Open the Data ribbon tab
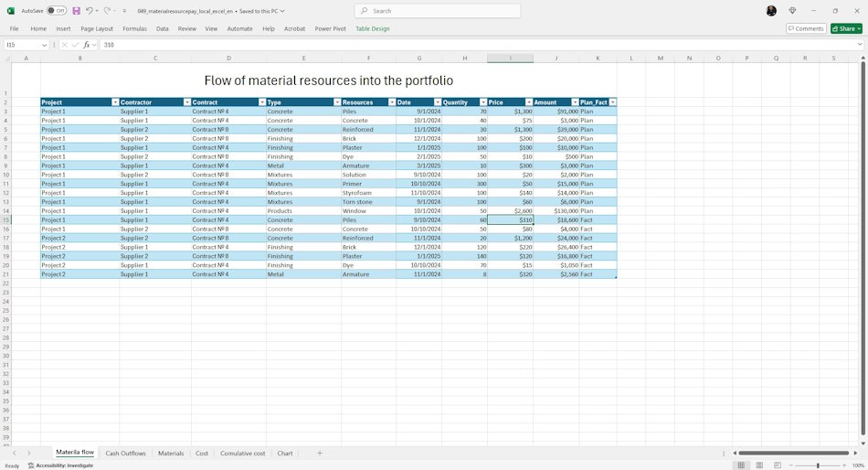Screen dimensions: 868x470 [163, 28]
